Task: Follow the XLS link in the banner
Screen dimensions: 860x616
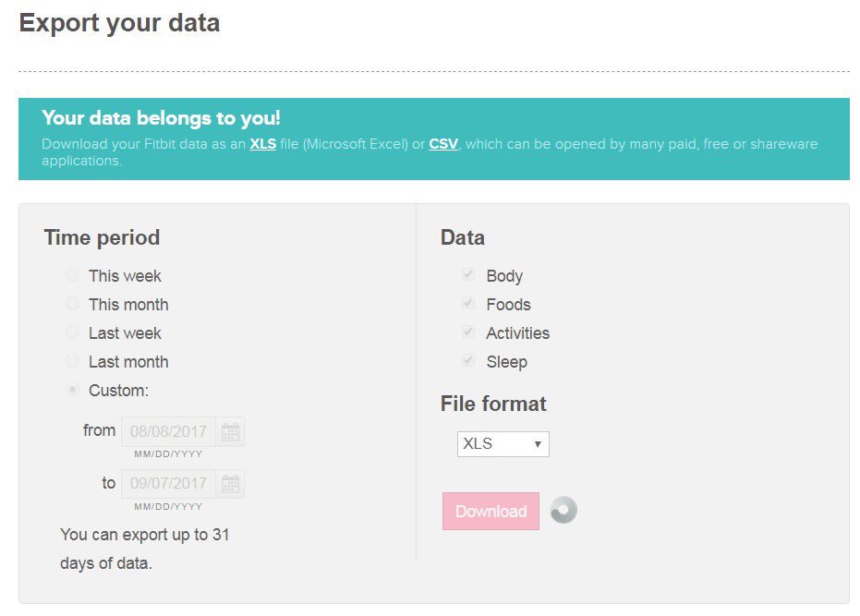Action: click(x=262, y=144)
